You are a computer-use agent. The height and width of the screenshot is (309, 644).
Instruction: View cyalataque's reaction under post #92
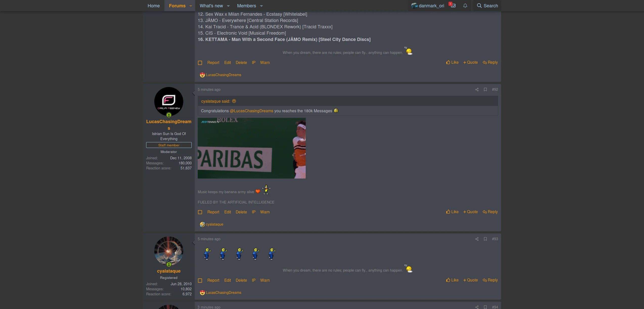[214, 224]
